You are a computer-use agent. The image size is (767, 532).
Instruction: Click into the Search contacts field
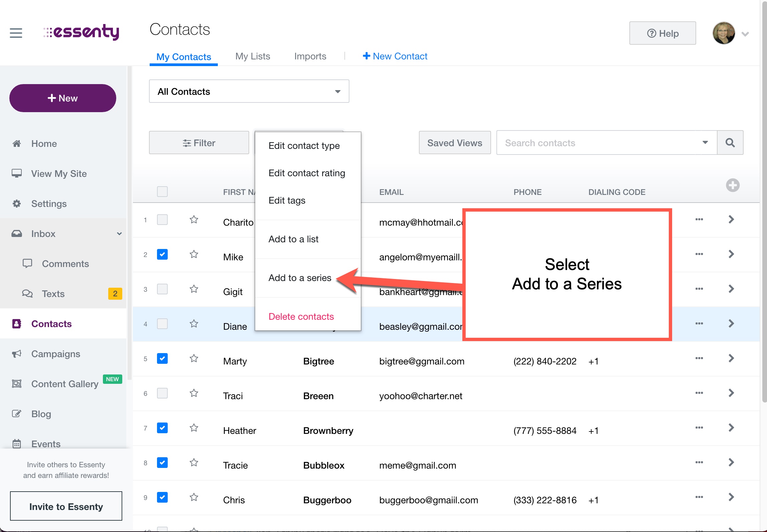[598, 143]
